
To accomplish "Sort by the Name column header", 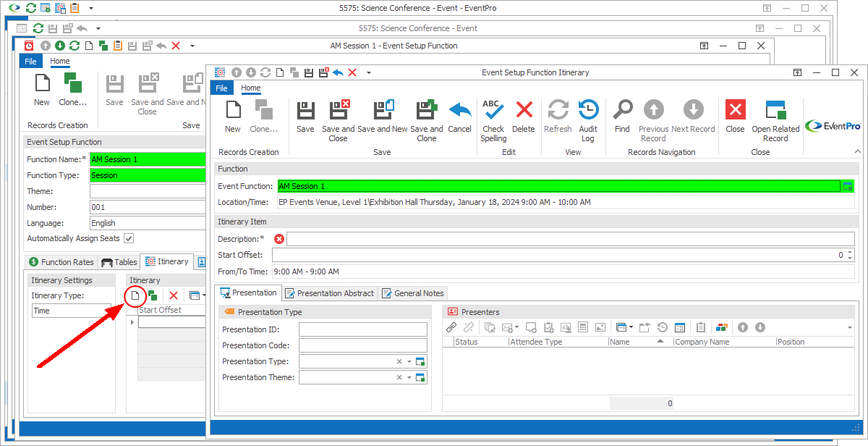I will 640,342.
